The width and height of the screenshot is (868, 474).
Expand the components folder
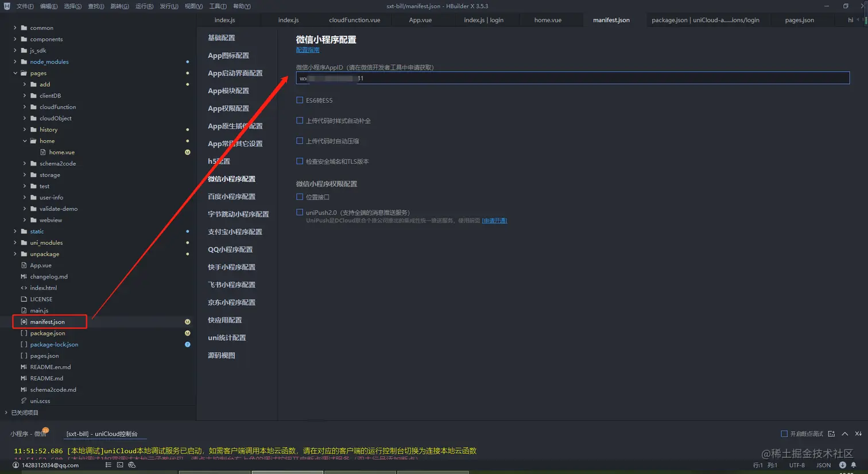pos(15,39)
